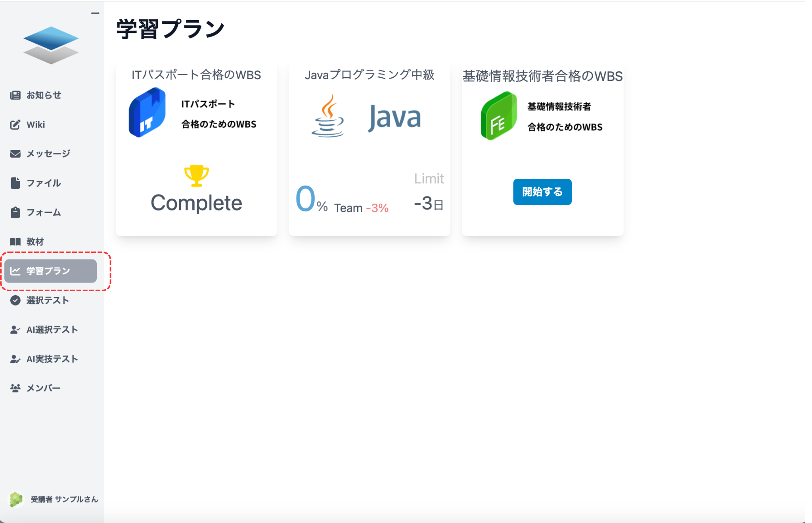Open the メッセージ message envelope icon
The height and width of the screenshot is (523, 812).
[15, 154]
